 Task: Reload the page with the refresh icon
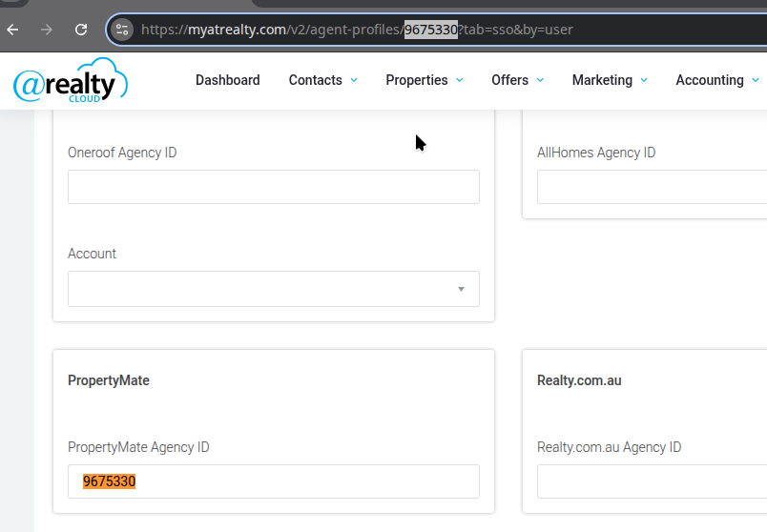[x=81, y=30]
